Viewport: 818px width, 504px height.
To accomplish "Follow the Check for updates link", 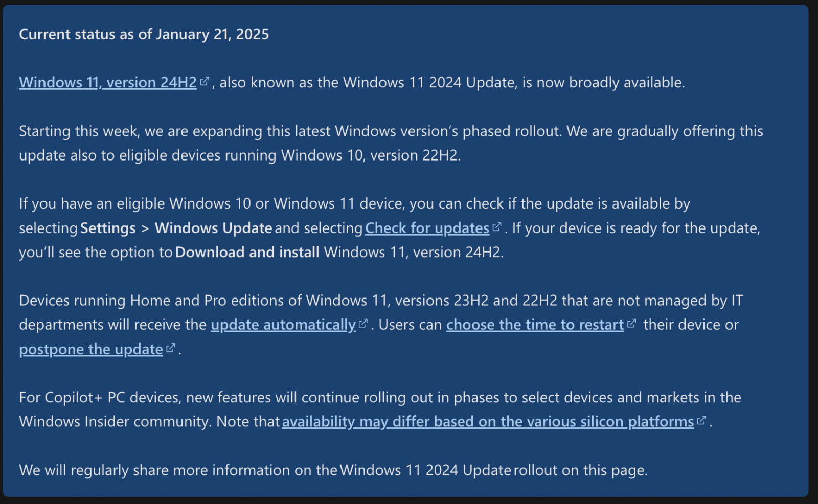I will coord(427,228).
